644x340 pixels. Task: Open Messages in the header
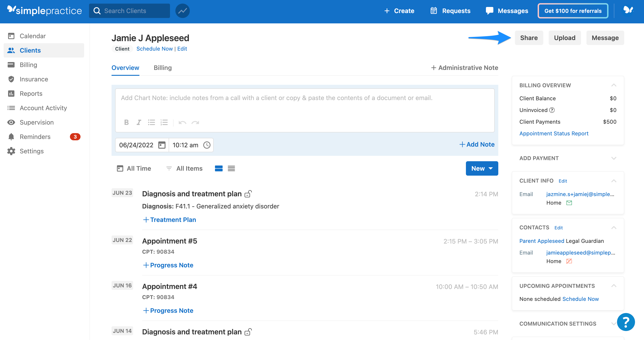point(507,11)
